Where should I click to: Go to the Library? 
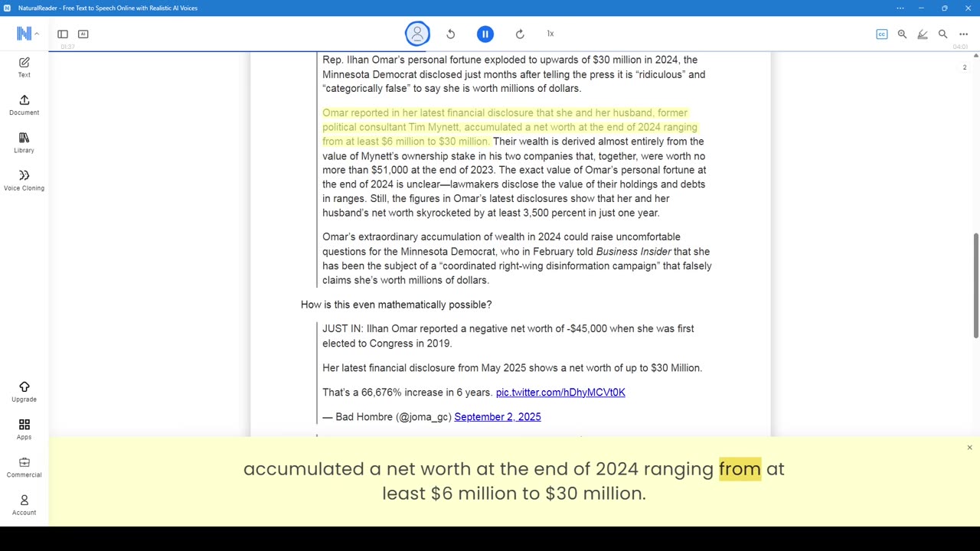[x=24, y=142]
